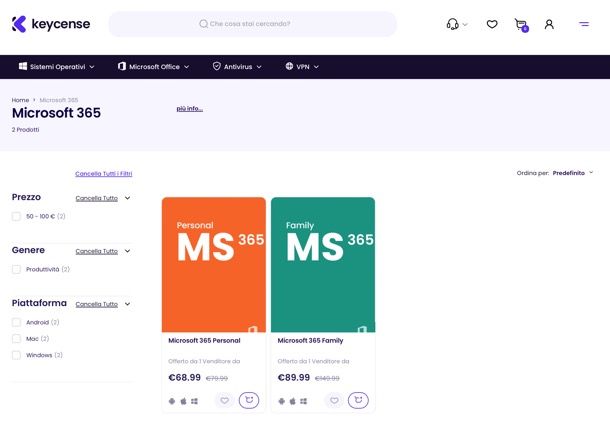Collapse the Genere filter section
610x433 pixels.
(128, 251)
